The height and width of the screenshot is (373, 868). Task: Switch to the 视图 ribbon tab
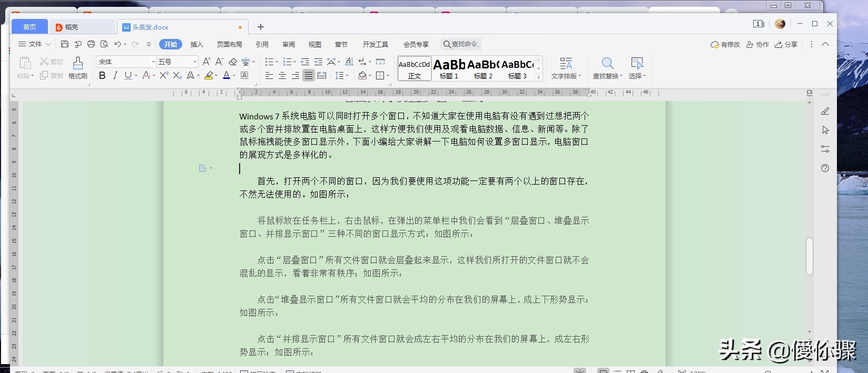315,44
